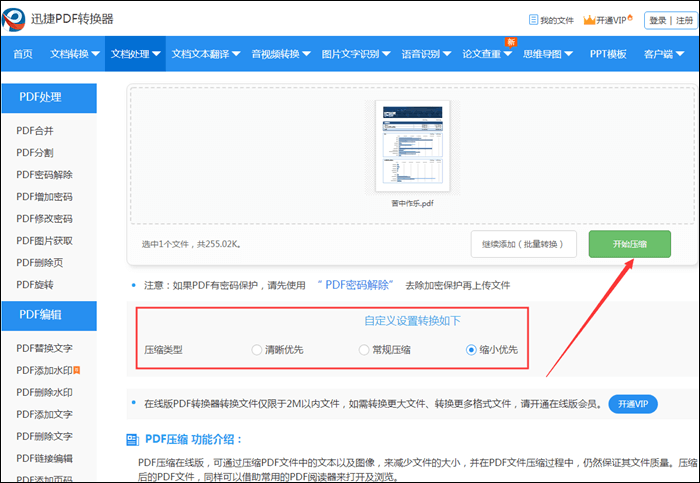The height and width of the screenshot is (483, 700).
Task: Open the "PDF密码解除" link in notice
Action: [x=355, y=285]
